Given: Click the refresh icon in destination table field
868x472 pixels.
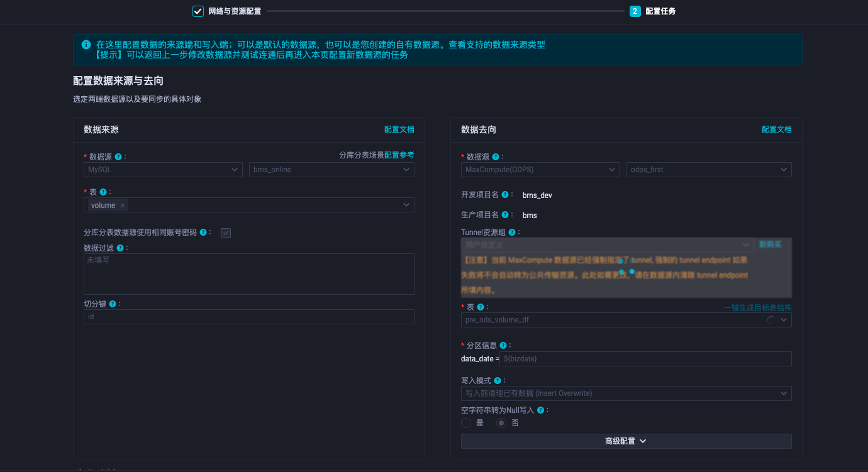Looking at the screenshot, I should click(771, 320).
